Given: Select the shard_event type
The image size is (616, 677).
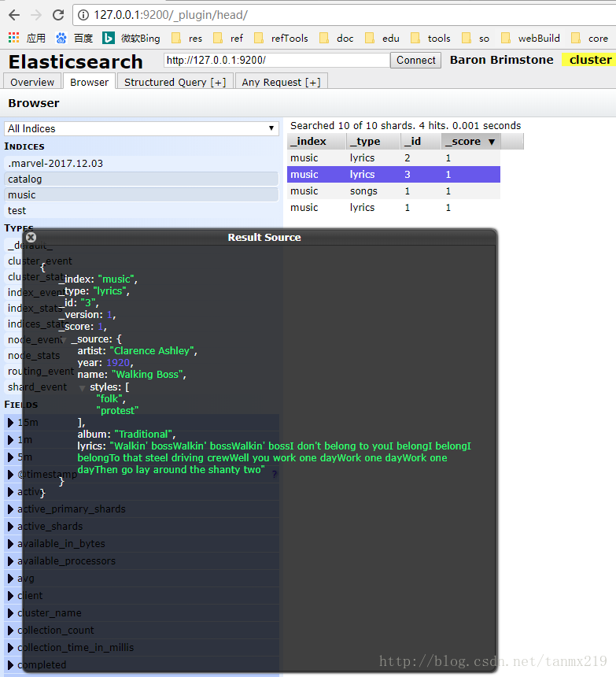Looking at the screenshot, I should [x=37, y=387].
